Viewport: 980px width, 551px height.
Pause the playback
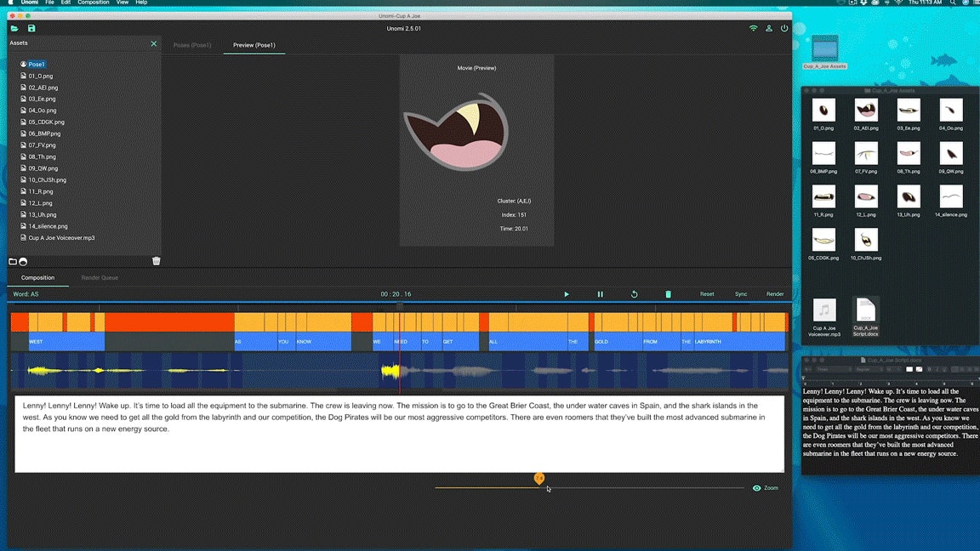(x=600, y=294)
